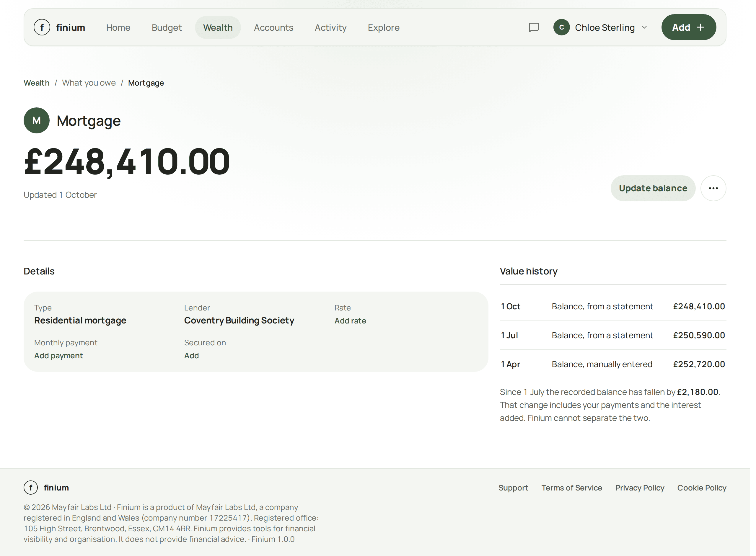
Task: Click the £2,180.00 fallen amount text
Action: pyautogui.click(x=698, y=392)
